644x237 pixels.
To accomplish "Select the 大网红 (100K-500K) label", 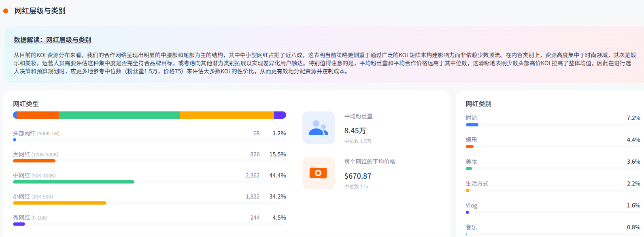I will [36, 154].
